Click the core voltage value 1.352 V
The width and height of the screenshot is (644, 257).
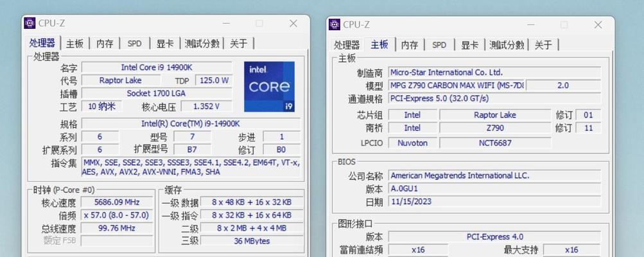coord(206,107)
